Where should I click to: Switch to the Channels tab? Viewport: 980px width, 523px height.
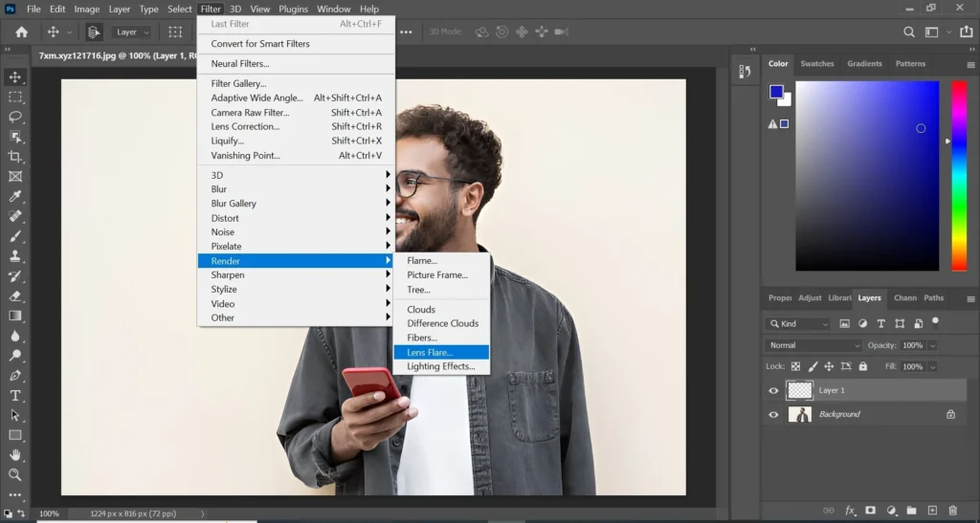click(905, 297)
